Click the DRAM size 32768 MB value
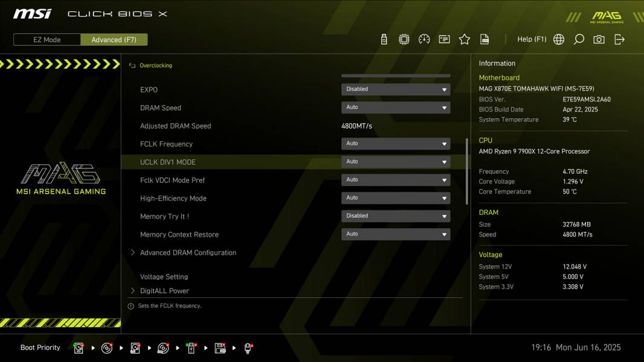 tap(576, 224)
